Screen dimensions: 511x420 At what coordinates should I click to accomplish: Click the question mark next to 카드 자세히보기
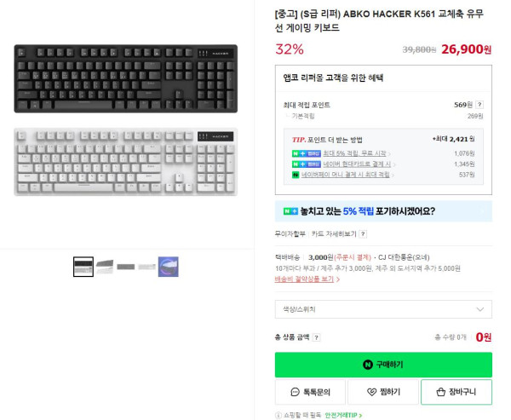coord(363,233)
